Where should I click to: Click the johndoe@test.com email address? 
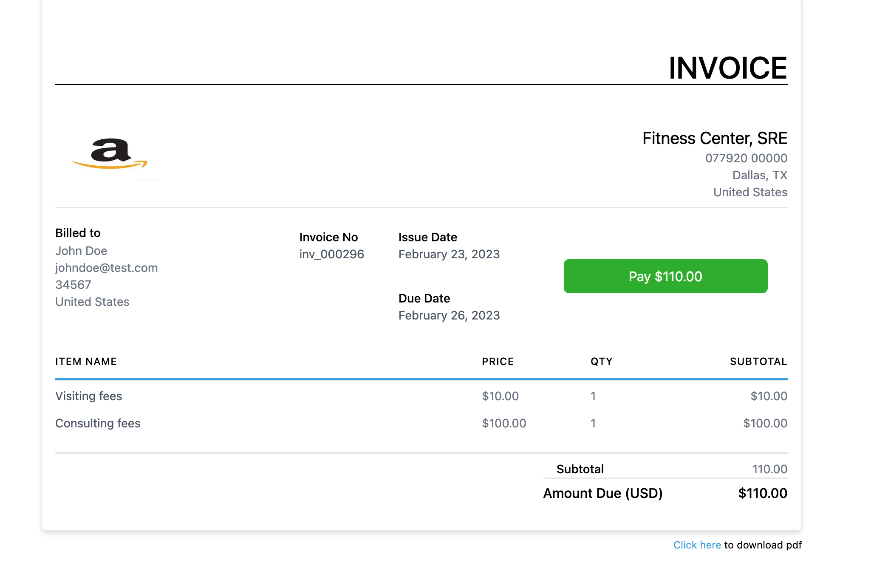click(106, 268)
